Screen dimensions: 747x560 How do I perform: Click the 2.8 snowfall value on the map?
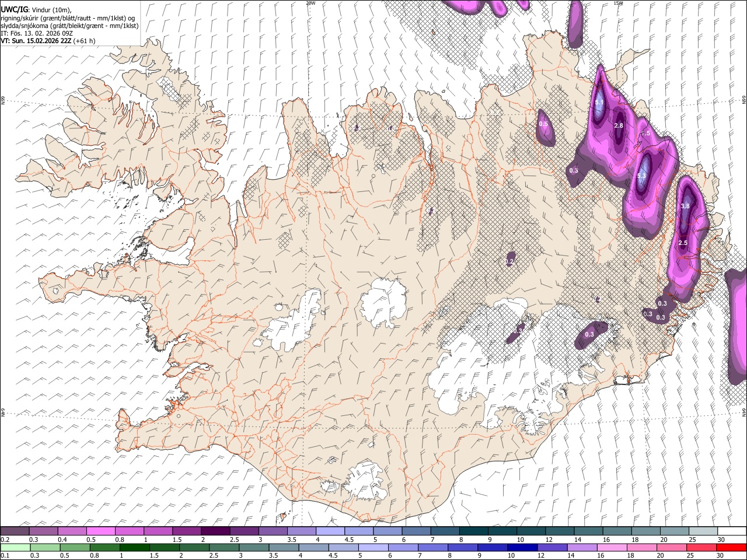coord(619,125)
